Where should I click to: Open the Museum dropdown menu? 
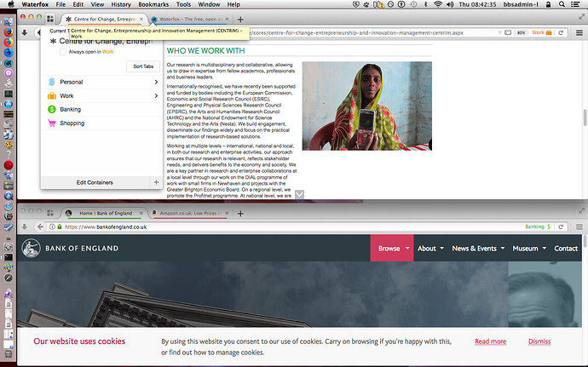(x=529, y=248)
